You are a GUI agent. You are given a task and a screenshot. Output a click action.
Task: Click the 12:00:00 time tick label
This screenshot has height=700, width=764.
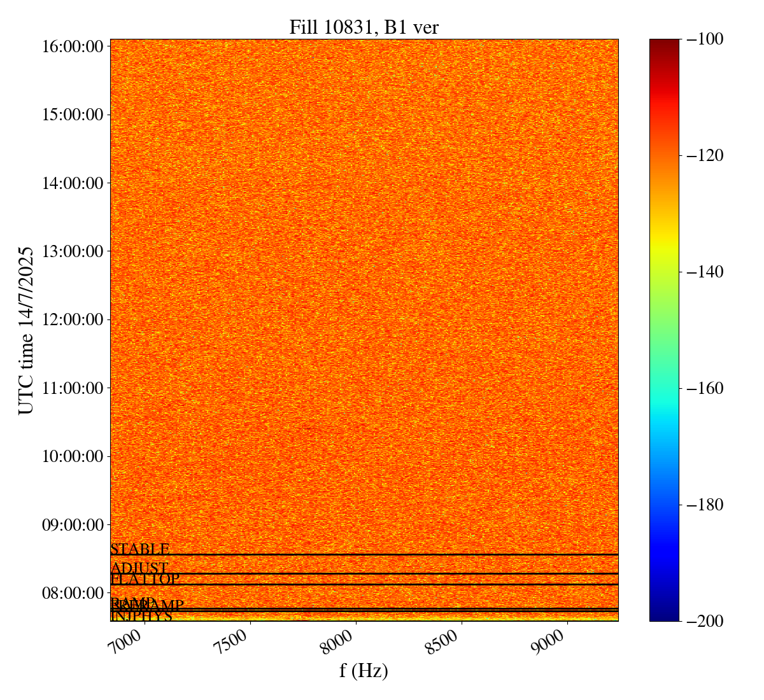(x=72, y=319)
